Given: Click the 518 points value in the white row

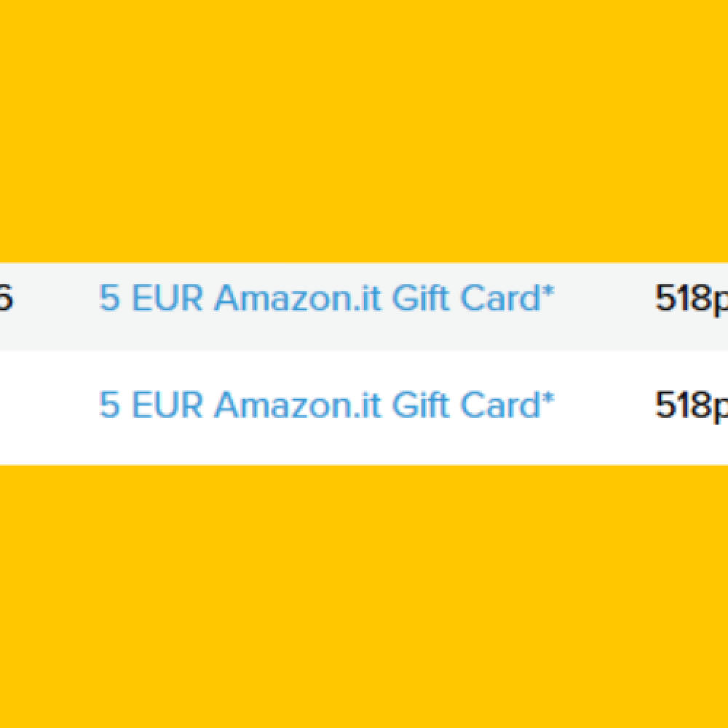Looking at the screenshot, I should tap(688, 405).
